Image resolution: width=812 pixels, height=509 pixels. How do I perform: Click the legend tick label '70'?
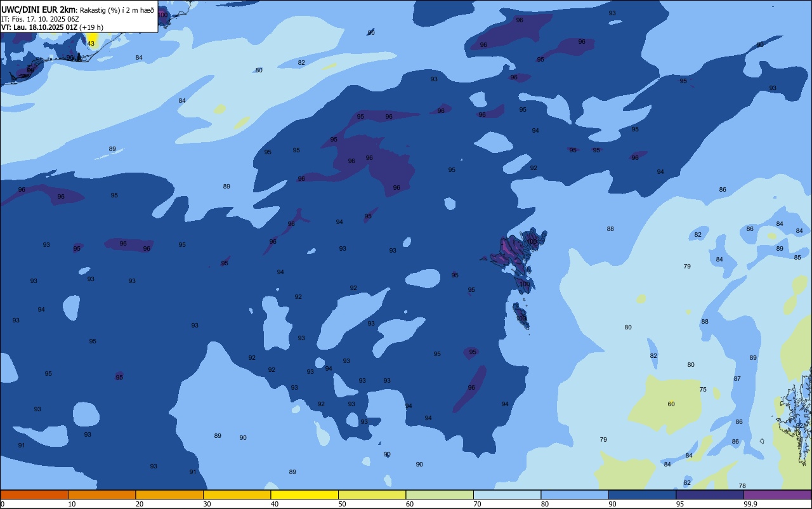tap(477, 504)
